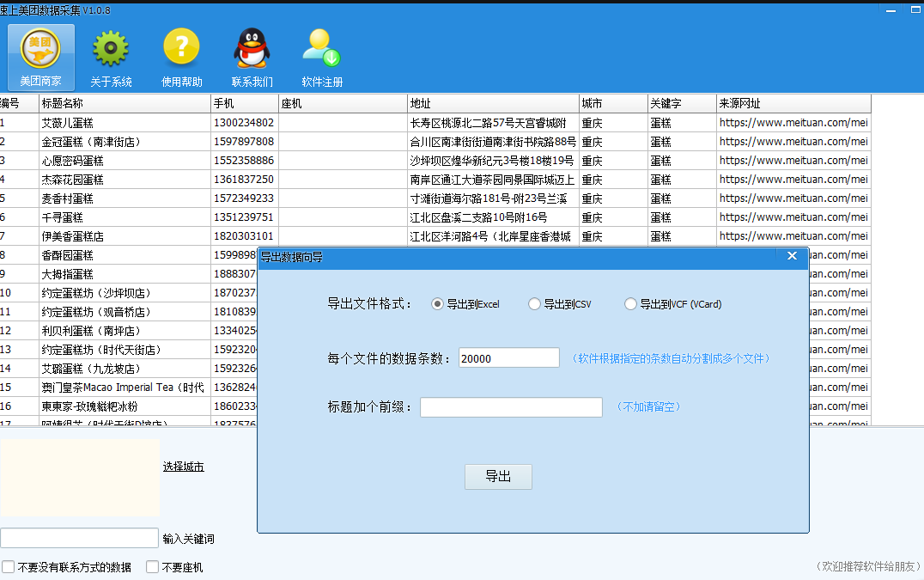924x580 pixels.
Task: Open the 选择城市 city link
Action: click(x=183, y=467)
